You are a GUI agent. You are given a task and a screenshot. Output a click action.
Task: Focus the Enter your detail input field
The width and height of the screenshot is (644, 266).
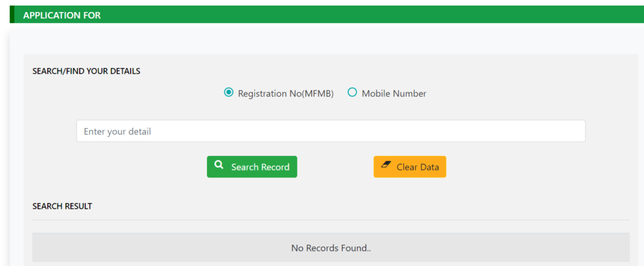pyautogui.click(x=331, y=131)
